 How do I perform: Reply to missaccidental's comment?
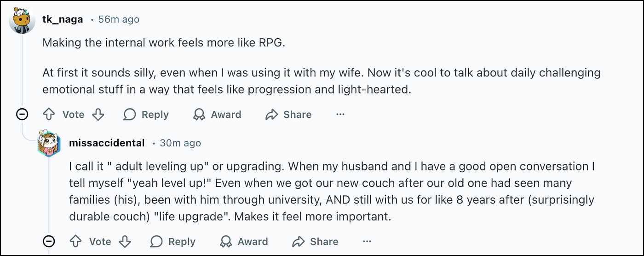pyautogui.click(x=173, y=241)
